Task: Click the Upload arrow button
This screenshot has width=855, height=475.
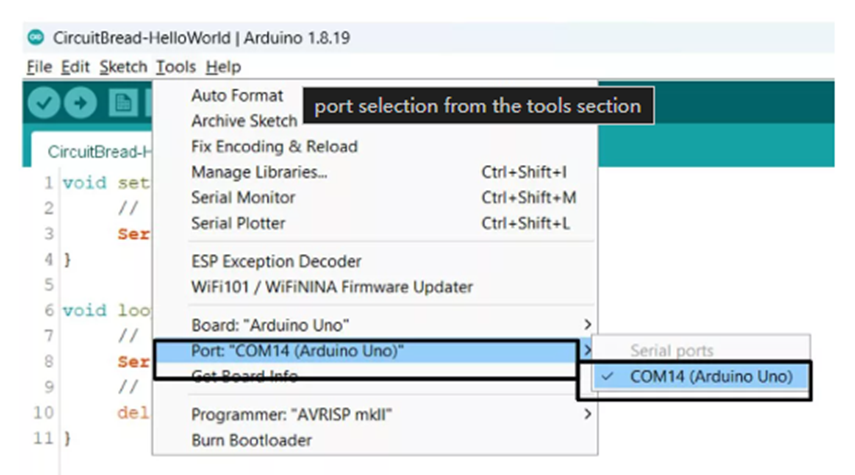Action: (80, 103)
